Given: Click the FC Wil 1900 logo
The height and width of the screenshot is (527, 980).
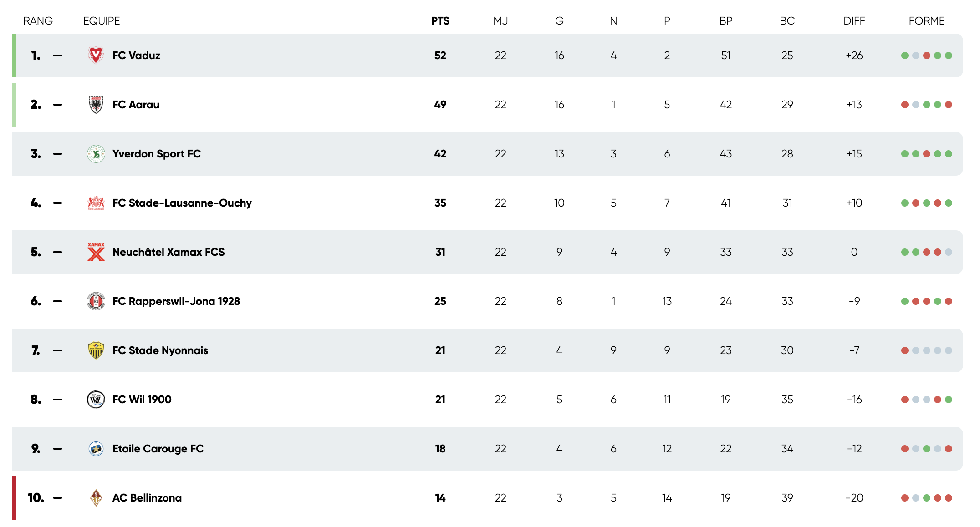Looking at the screenshot, I should click(x=96, y=400).
